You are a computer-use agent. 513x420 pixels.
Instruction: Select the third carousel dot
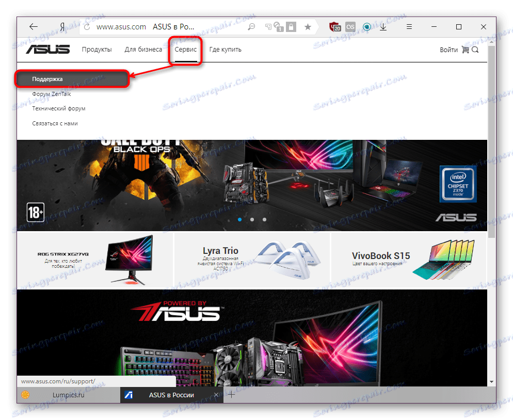[x=264, y=219]
